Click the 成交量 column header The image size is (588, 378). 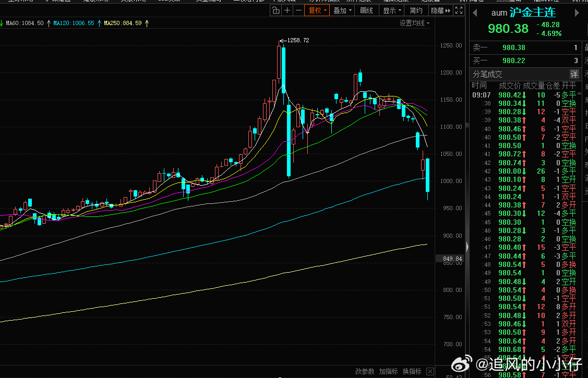(x=534, y=86)
